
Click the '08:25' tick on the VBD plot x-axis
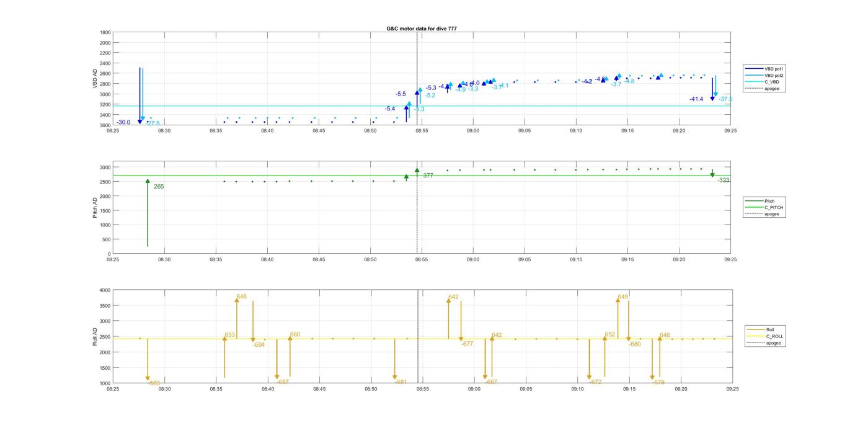[113, 131]
